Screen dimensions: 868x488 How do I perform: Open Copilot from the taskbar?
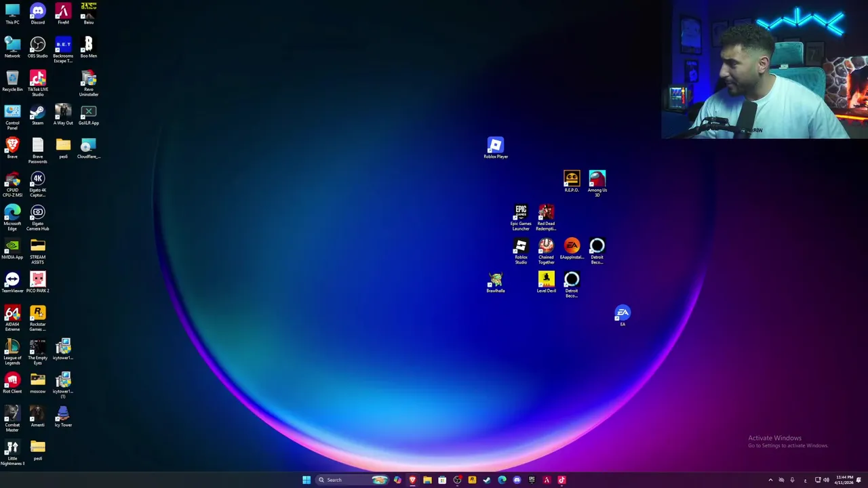point(397,480)
